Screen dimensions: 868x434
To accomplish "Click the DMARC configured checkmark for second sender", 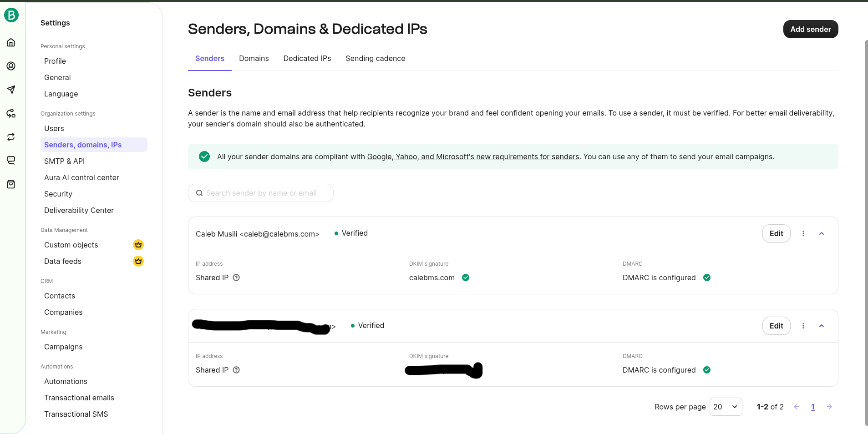I will (x=707, y=370).
